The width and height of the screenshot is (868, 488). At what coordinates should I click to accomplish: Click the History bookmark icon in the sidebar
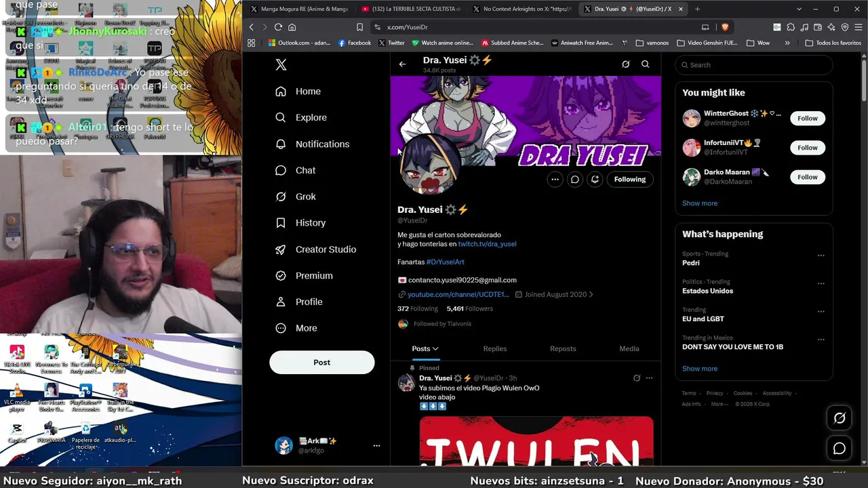(281, 223)
